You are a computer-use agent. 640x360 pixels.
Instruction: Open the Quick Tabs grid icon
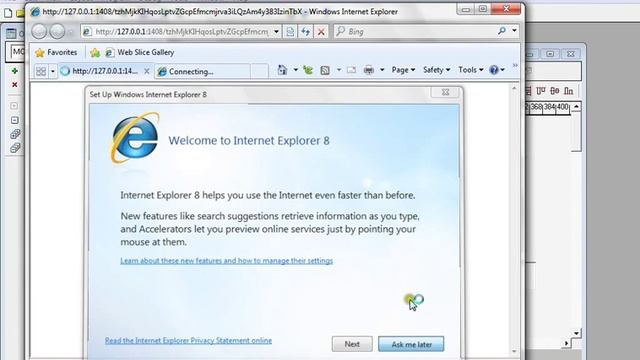[41, 71]
